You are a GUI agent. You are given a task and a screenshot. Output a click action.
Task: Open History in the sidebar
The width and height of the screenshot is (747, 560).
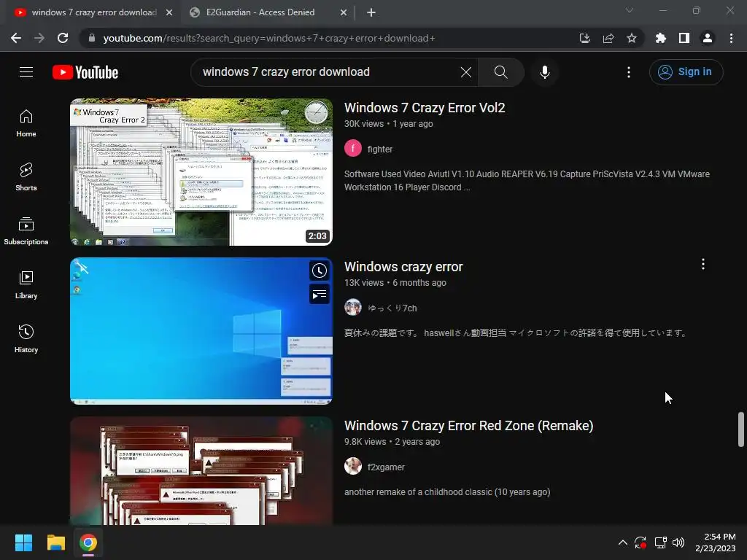click(x=26, y=338)
